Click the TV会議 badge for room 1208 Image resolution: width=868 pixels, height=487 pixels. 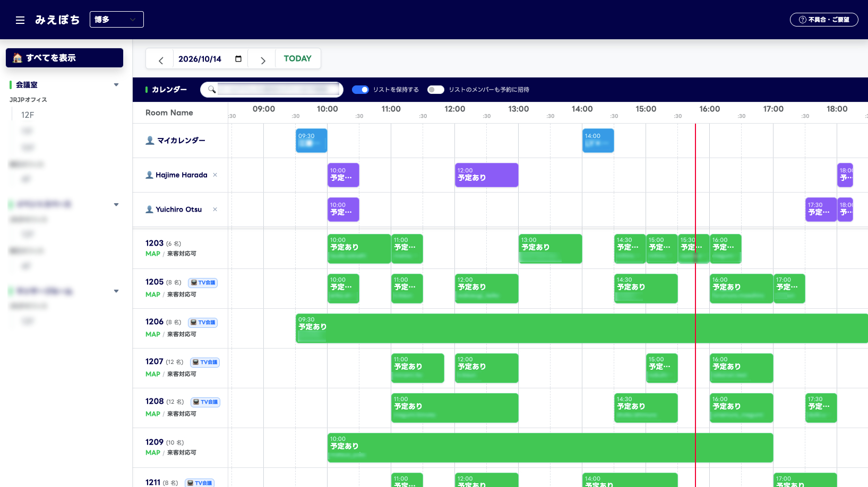(x=205, y=402)
